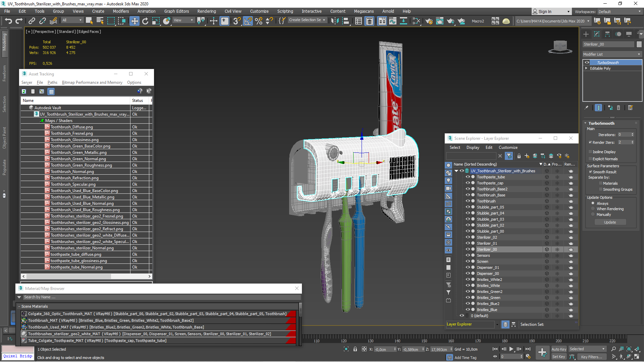
Task: Open the Asset Tracking Paths menu
Action: pyautogui.click(x=52, y=82)
